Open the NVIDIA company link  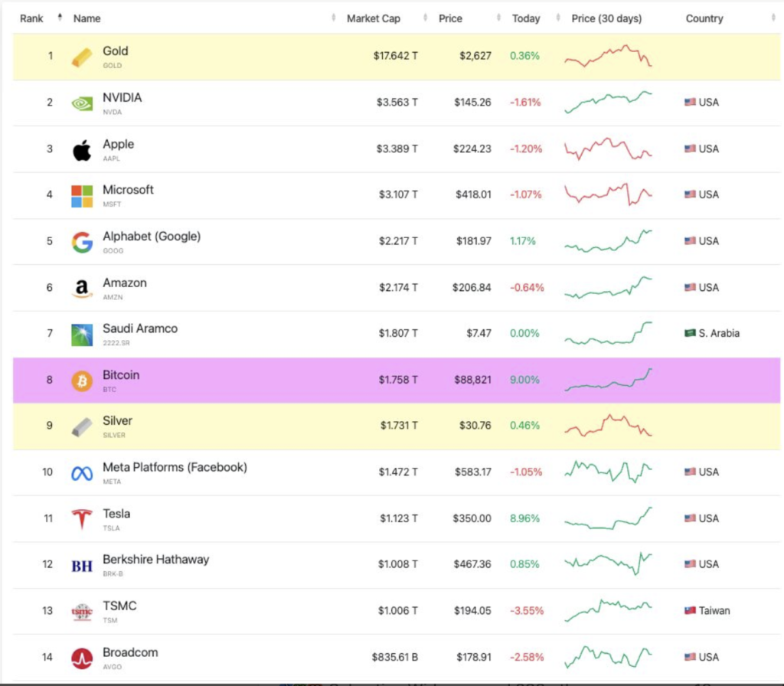point(122,97)
